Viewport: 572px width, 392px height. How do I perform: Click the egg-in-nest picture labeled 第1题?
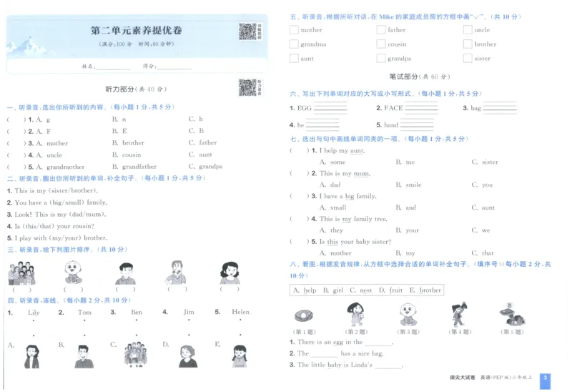304,315
